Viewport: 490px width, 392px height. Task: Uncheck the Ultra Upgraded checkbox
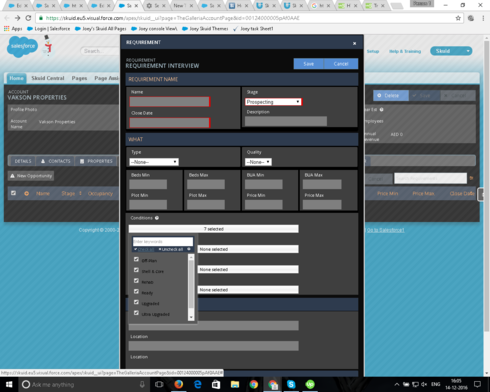136,313
